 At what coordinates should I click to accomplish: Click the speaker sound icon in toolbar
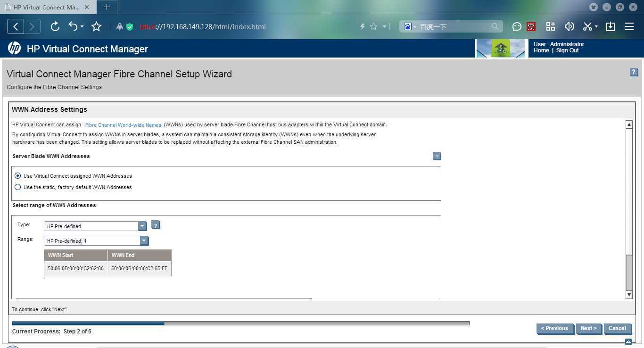tap(569, 26)
